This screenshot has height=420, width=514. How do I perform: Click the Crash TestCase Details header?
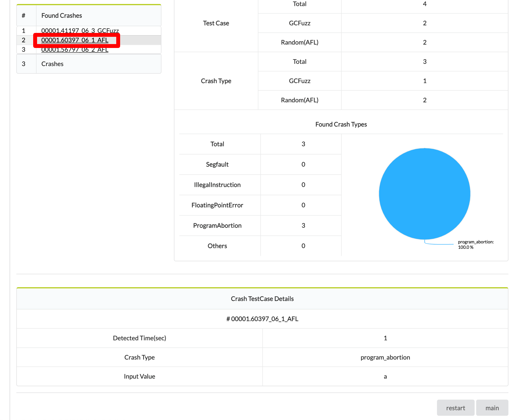(x=262, y=299)
